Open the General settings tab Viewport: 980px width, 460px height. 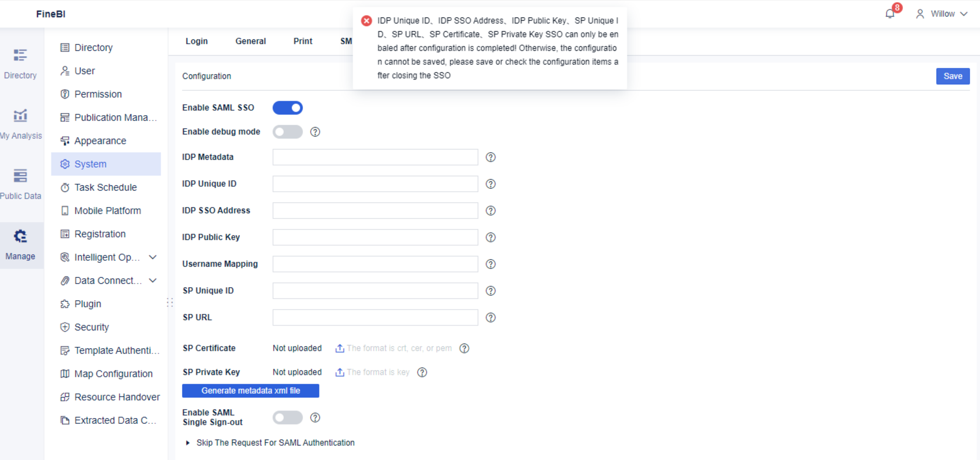click(x=250, y=41)
